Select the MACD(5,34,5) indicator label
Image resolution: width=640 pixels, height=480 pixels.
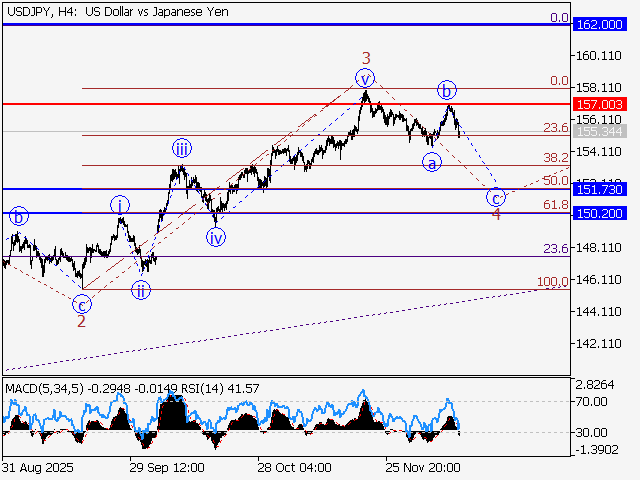tap(44, 387)
